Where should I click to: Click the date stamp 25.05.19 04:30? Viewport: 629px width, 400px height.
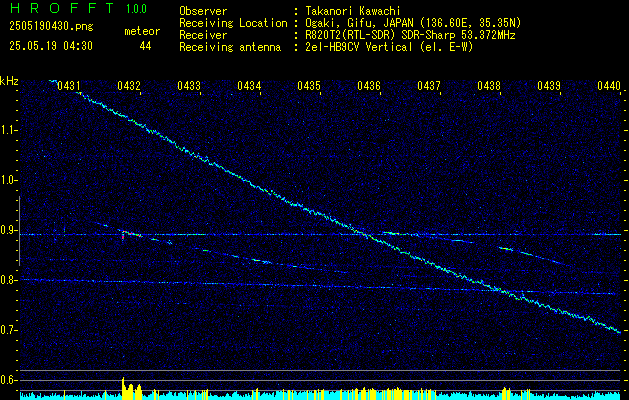tap(51, 46)
